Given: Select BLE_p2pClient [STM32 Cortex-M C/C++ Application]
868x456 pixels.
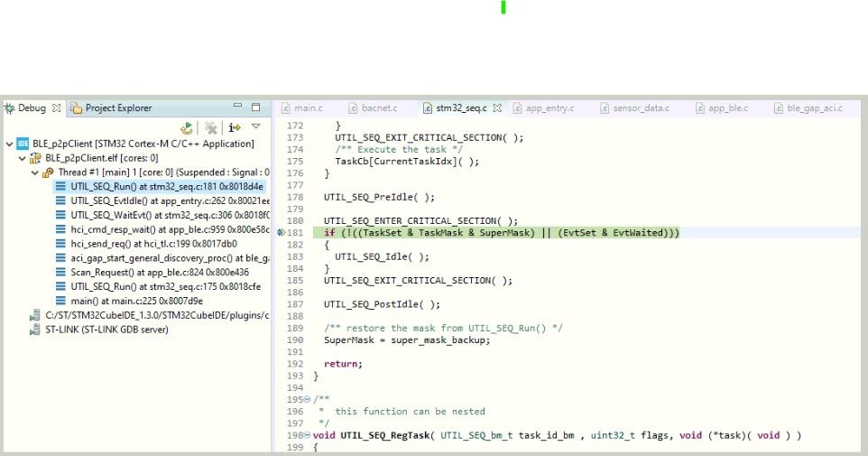Looking at the screenshot, I should (x=143, y=144).
